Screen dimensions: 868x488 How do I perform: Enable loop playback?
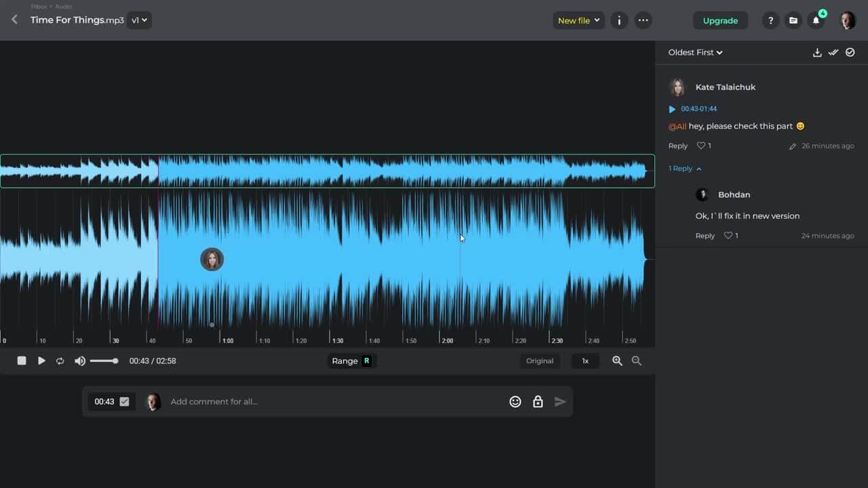(x=60, y=361)
